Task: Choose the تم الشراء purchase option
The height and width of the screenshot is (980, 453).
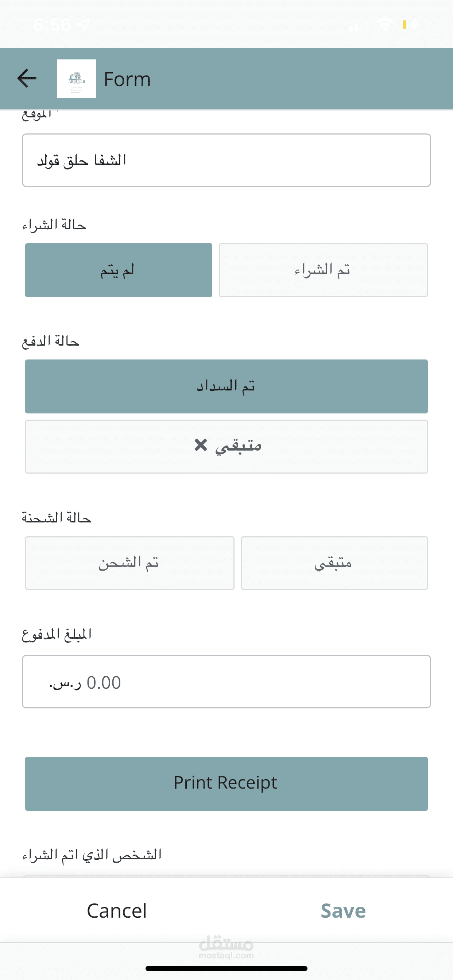Action: click(323, 270)
